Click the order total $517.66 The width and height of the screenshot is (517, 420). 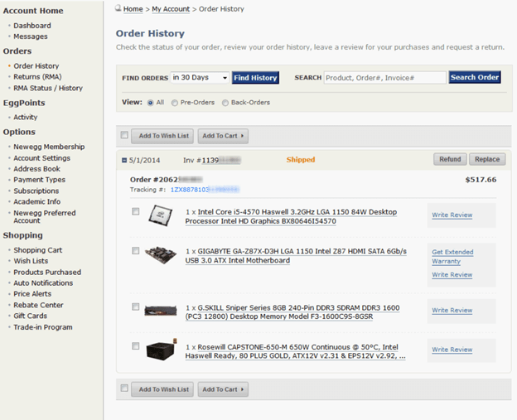[x=481, y=180]
